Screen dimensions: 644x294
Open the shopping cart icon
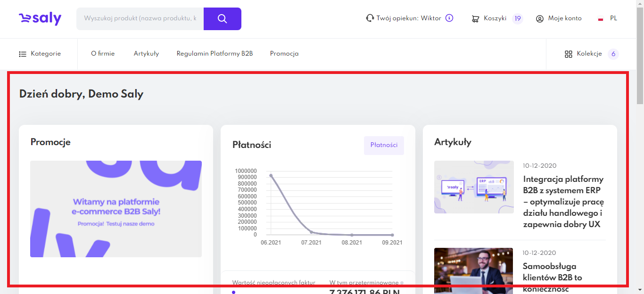[x=476, y=19]
